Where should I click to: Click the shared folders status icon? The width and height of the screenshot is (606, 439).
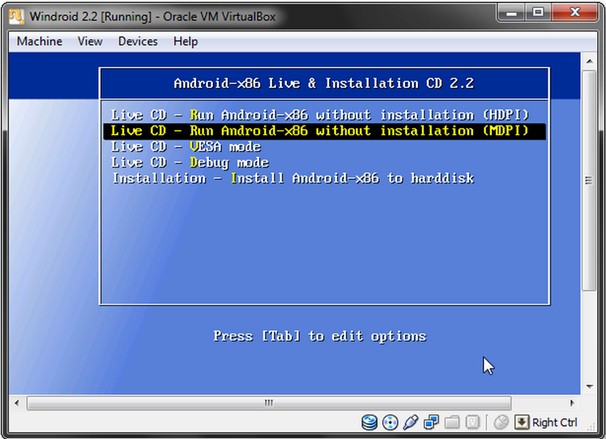[452, 422]
